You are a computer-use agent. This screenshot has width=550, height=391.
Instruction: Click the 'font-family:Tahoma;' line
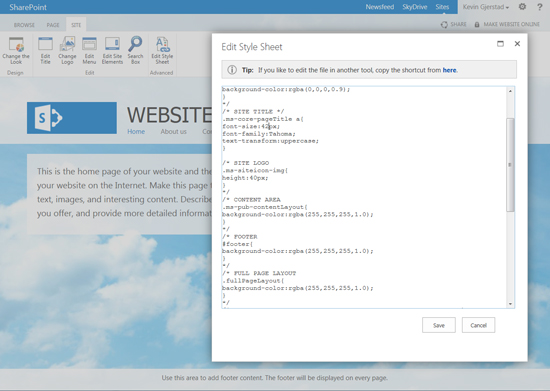[x=259, y=134]
